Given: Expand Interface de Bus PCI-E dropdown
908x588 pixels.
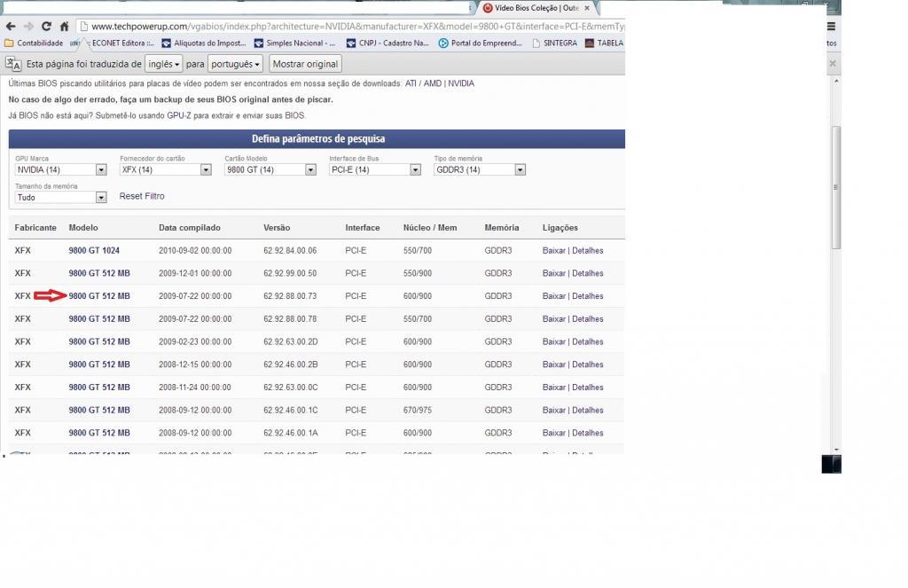Looking at the screenshot, I should click(375, 169).
